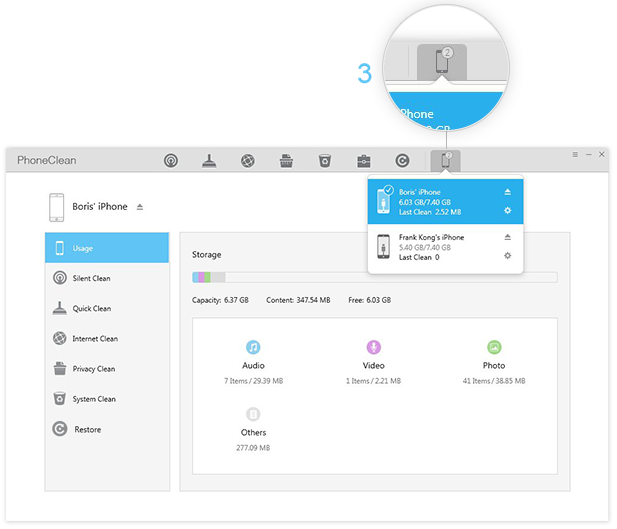Viewport: 617px width, 529px height.
Task: Open the Toolbox briefcase toolbar icon
Action: click(x=363, y=160)
